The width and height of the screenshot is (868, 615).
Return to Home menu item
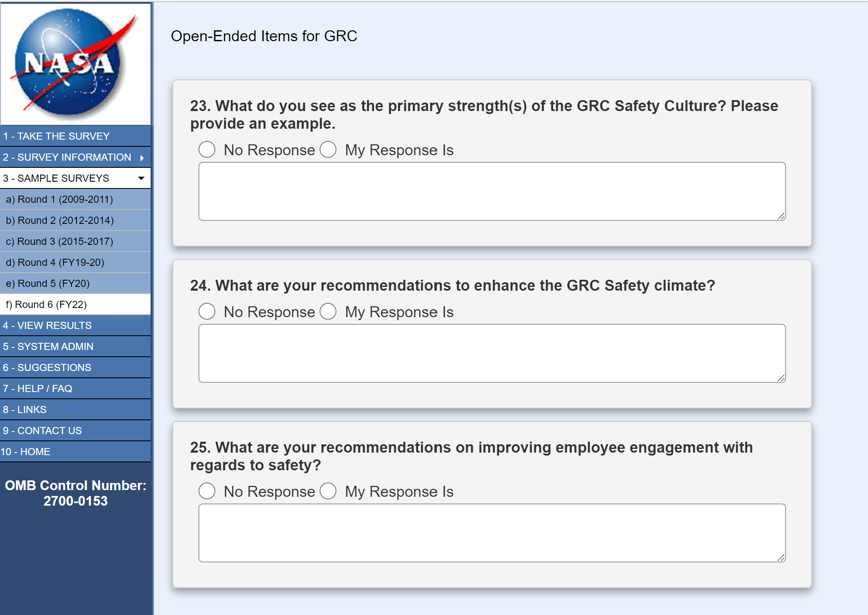(x=25, y=452)
